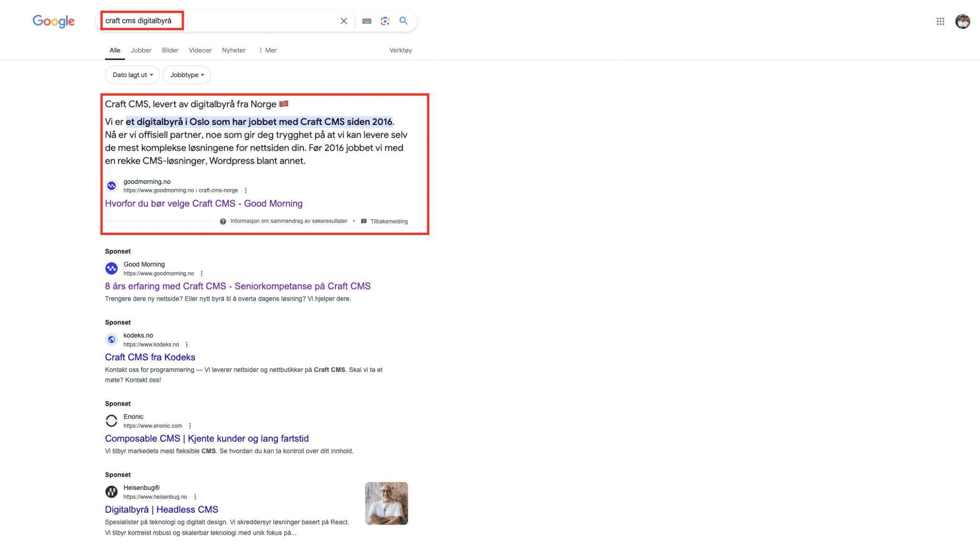Open 'Craft CMS fra Kodeks' ad link
Viewport: 980px width, 548px height.
click(x=150, y=358)
